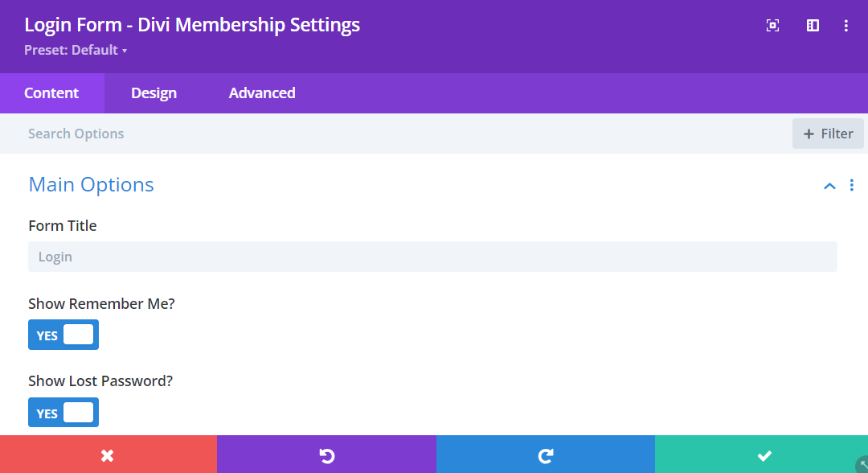Click the Content tab

click(x=52, y=93)
